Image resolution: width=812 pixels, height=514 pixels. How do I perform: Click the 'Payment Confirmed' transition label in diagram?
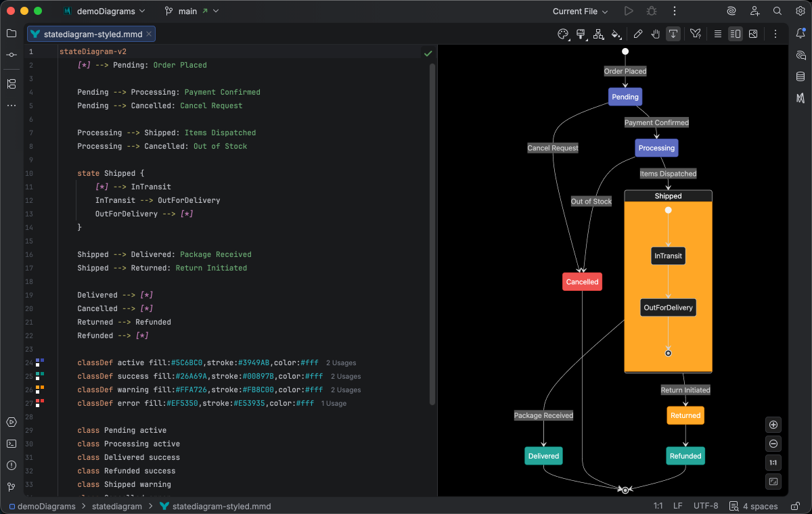coord(656,122)
